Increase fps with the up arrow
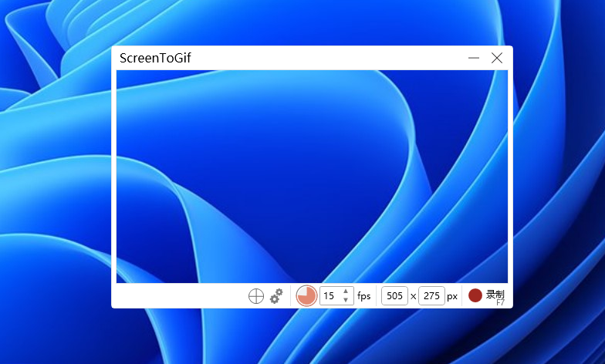The width and height of the screenshot is (605, 364). pos(346,292)
